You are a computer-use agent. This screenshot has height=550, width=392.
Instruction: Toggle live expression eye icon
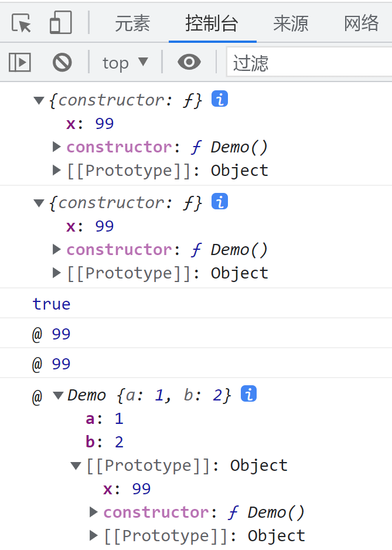(x=189, y=62)
